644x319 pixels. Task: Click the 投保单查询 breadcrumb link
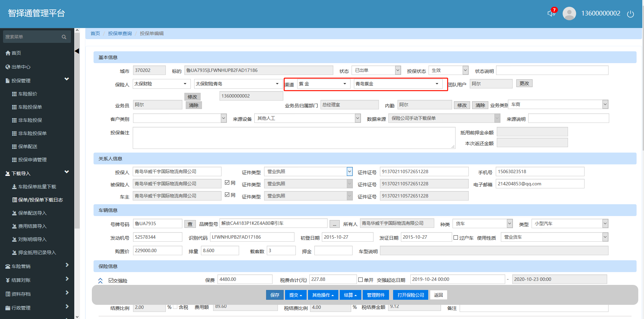click(120, 33)
